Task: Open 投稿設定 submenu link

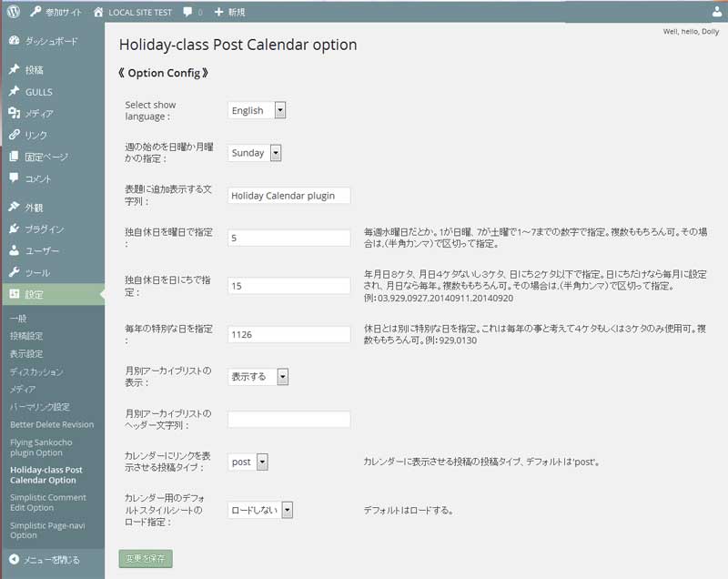Action: tap(26, 336)
